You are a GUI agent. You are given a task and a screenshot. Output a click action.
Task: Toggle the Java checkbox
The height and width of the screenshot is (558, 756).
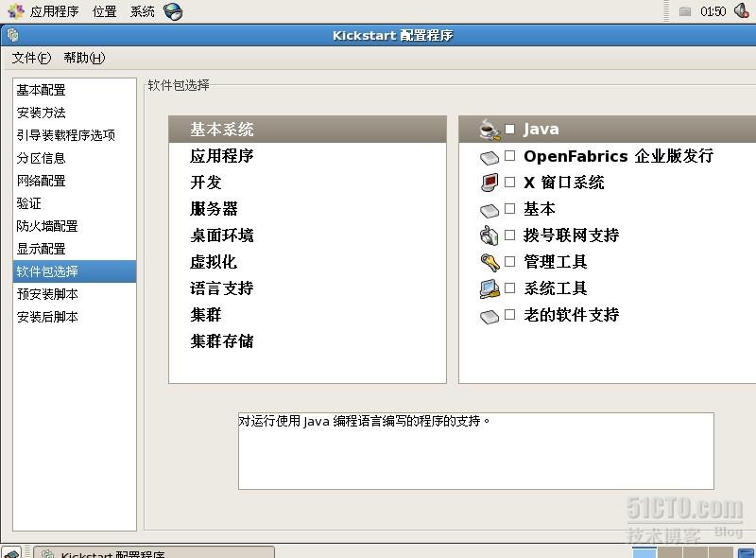pyautogui.click(x=509, y=129)
